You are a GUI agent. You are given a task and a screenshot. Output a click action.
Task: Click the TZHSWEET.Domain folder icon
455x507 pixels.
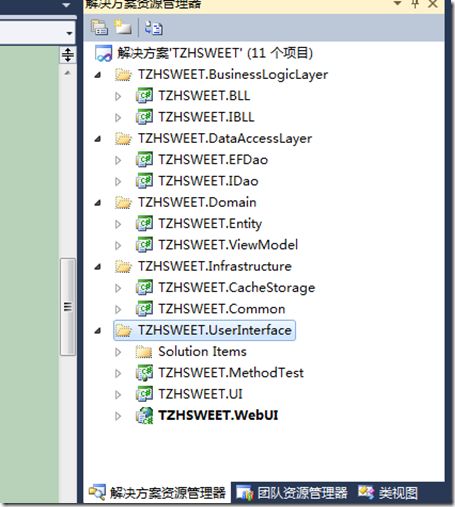pos(123,203)
